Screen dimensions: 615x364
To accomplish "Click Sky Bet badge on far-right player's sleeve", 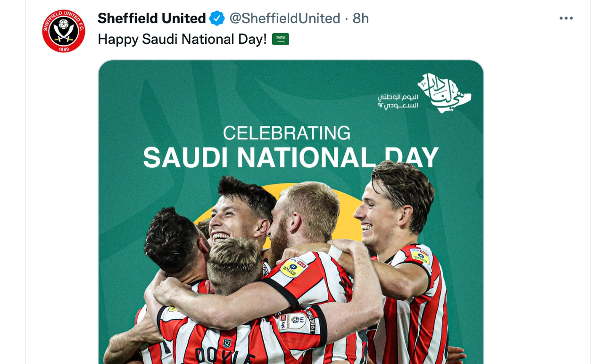I will [x=419, y=255].
